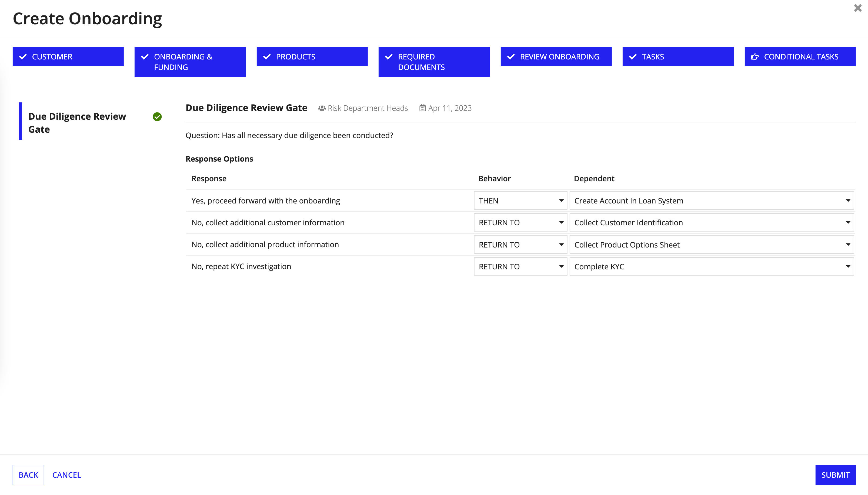Click the TASKS tab checkmark icon
The image size is (868, 495).
coord(633,56)
